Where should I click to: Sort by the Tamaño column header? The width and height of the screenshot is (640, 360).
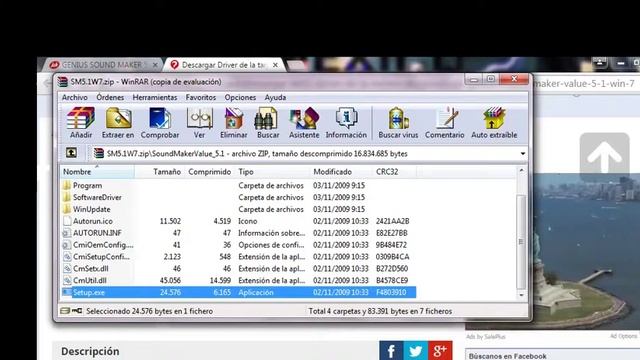160,172
